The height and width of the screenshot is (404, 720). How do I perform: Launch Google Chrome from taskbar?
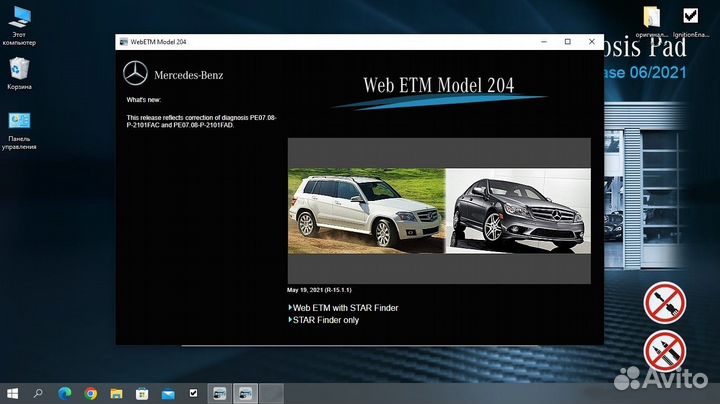90,393
